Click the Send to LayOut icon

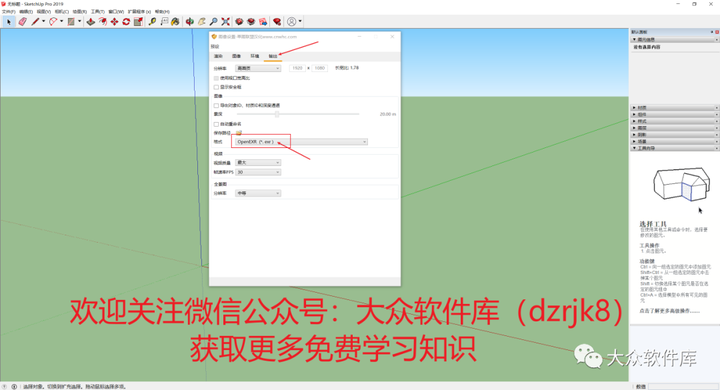click(263, 22)
